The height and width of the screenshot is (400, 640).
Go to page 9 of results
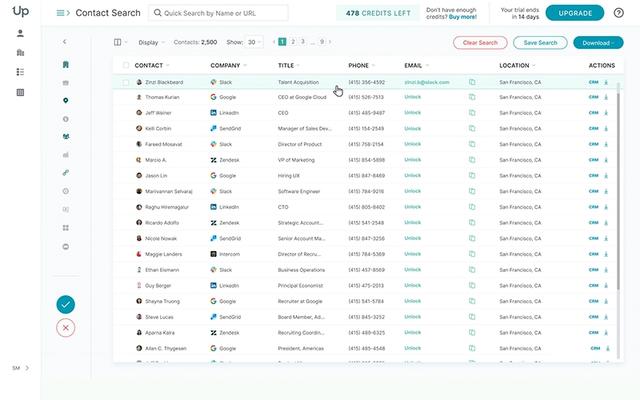tap(322, 42)
